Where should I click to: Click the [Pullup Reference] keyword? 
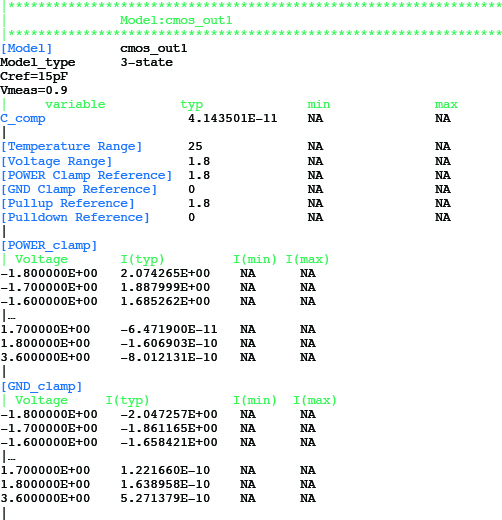click(68, 203)
